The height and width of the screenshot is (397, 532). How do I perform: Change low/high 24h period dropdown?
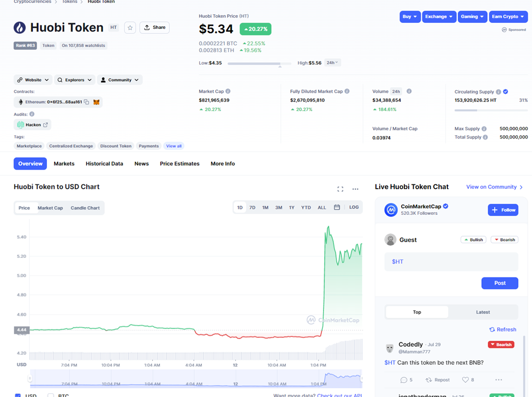tap(332, 63)
